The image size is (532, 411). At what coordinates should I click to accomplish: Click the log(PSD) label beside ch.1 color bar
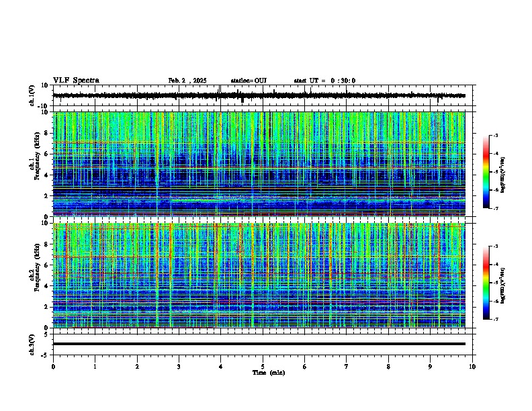[502, 175]
